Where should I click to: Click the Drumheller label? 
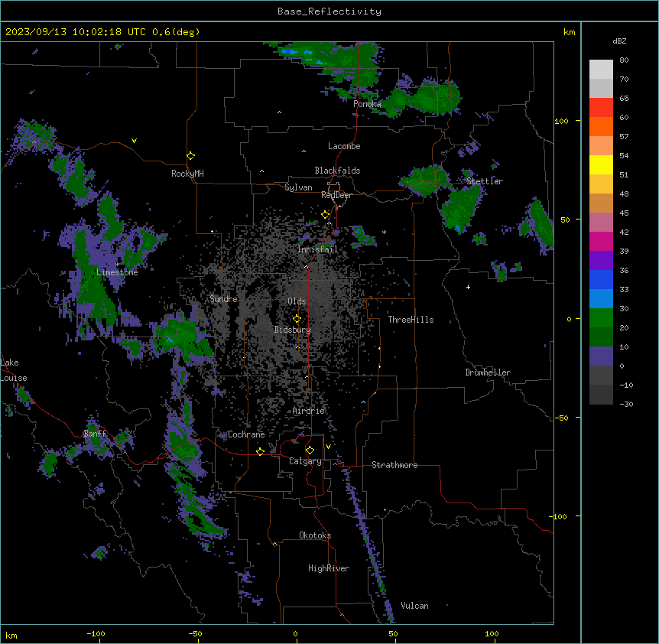click(x=488, y=372)
